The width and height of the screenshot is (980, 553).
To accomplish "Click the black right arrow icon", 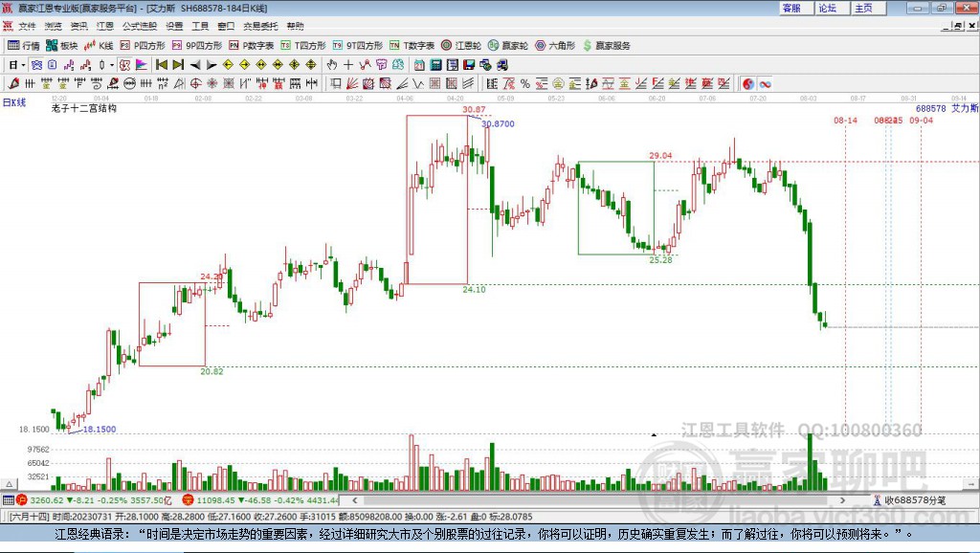I will (x=212, y=65).
